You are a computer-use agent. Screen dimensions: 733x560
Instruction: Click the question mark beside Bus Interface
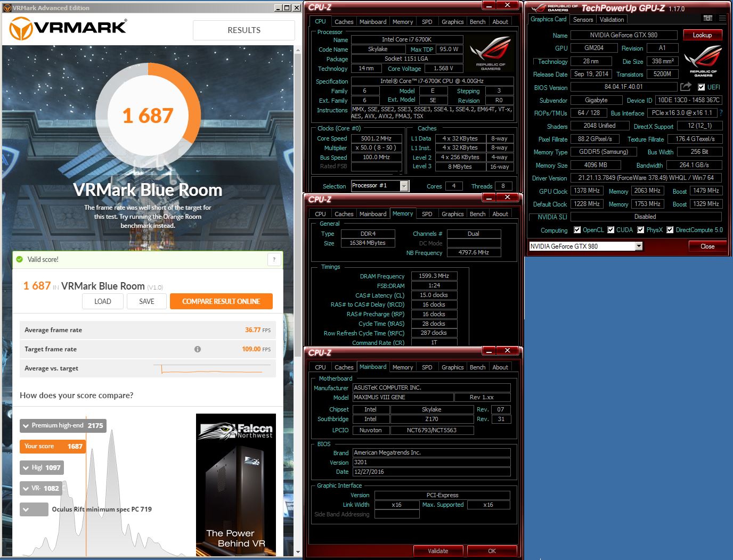pos(721,113)
